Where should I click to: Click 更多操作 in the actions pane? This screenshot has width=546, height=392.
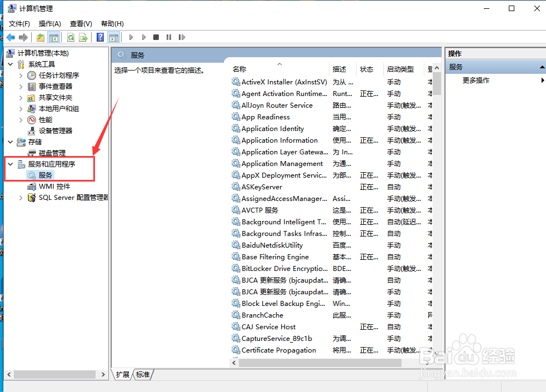pos(475,81)
